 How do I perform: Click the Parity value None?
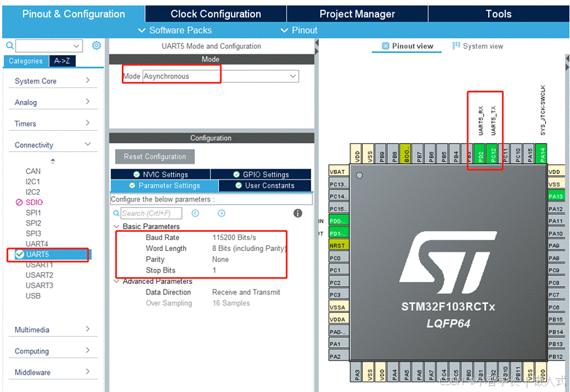click(x=220, y=259)
